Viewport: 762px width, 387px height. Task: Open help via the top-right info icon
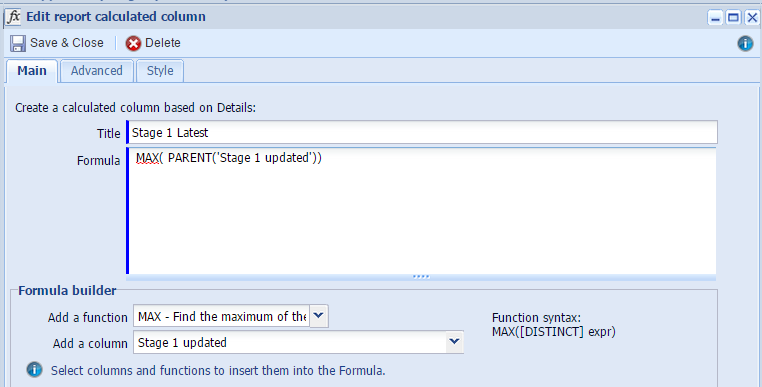click(745, 43)
